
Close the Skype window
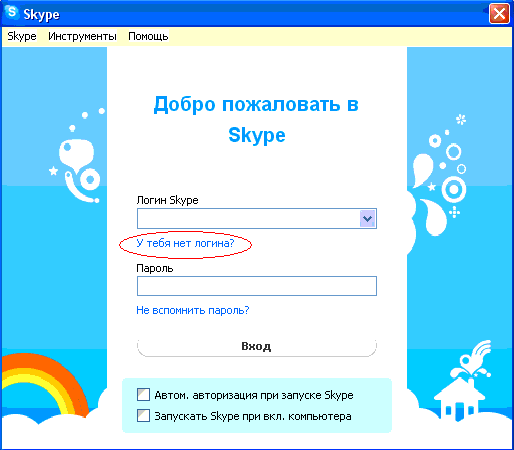click(499, 14)
